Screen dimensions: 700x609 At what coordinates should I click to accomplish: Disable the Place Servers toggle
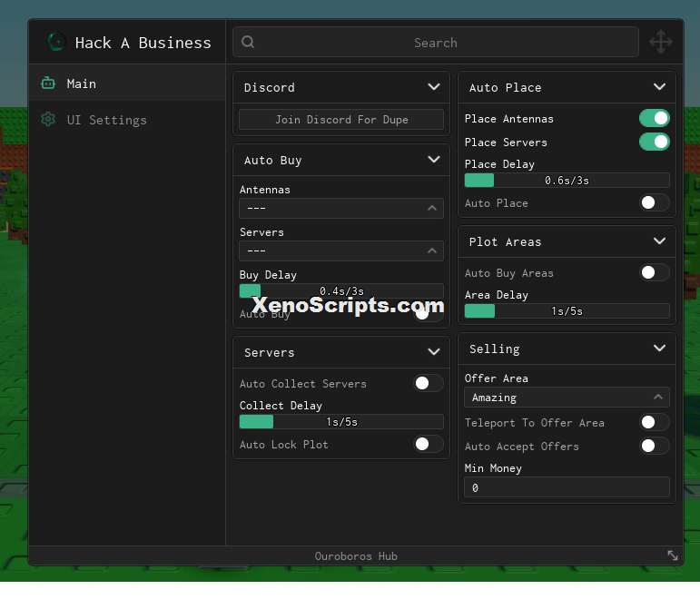point(654,142)
